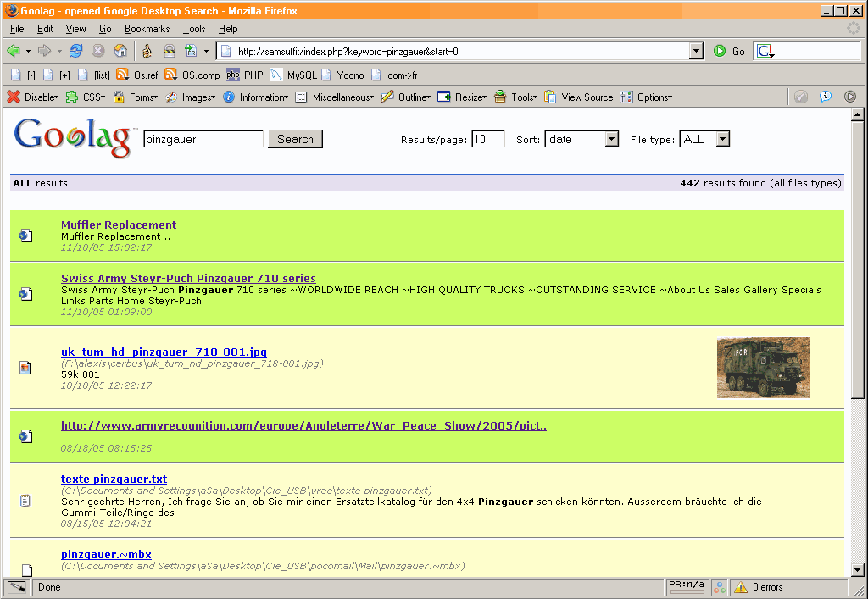Open the Disable menu in the developer toolbar

click(x=33, y=97)
